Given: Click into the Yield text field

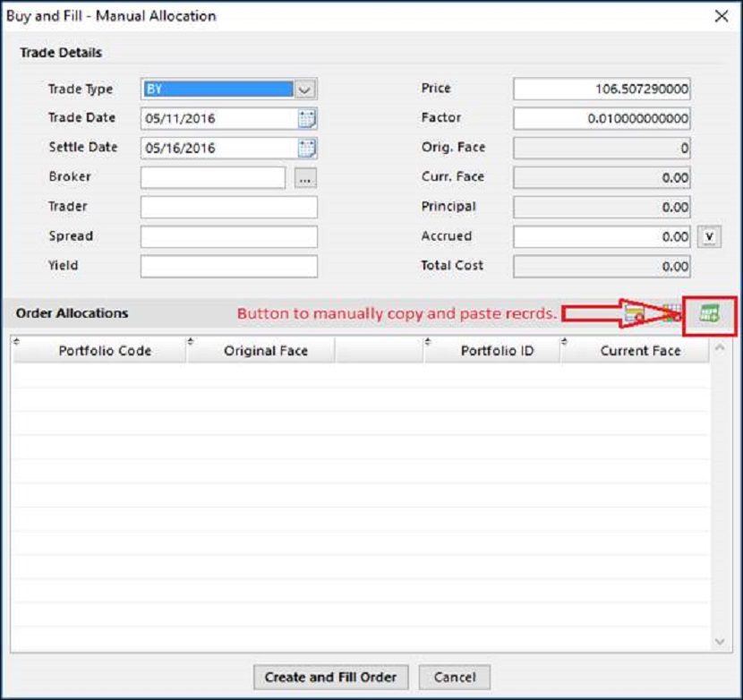Looking at the screenshot, I should tap(229, 267).
